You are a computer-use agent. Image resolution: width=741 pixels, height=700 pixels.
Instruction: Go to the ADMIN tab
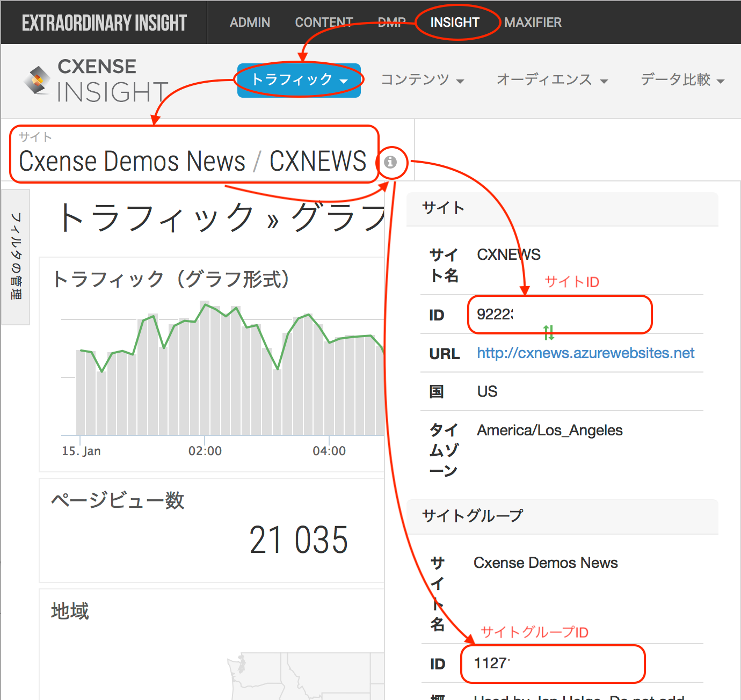(x=250, y=23)
